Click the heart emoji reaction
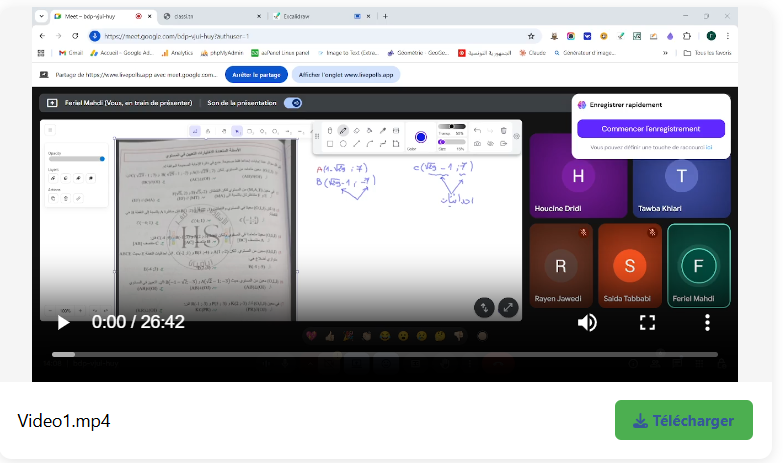The height and width of the screenshot is (463, 783). pyautogui.click(x=311, y=336)
